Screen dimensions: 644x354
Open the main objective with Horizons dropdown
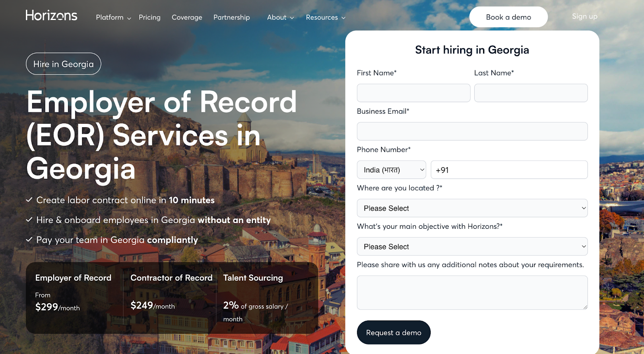[472, 246]
